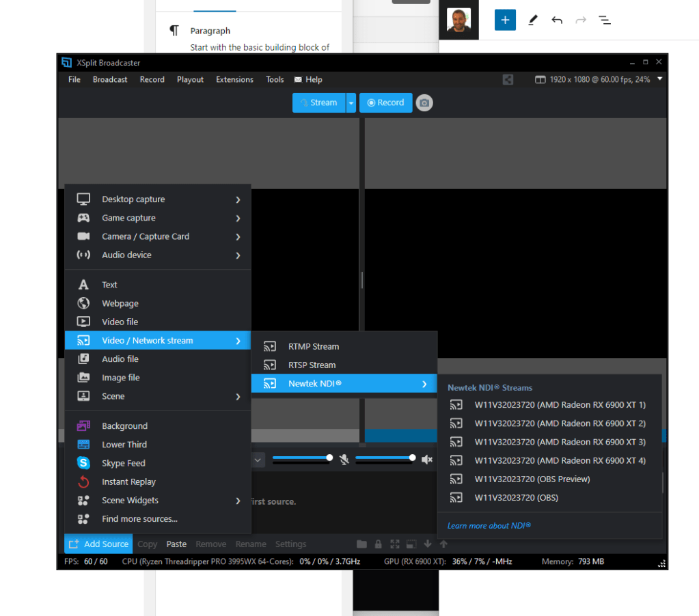The image size is (699, 616).
Task: Add a Background source
Action: click(158, 426)
